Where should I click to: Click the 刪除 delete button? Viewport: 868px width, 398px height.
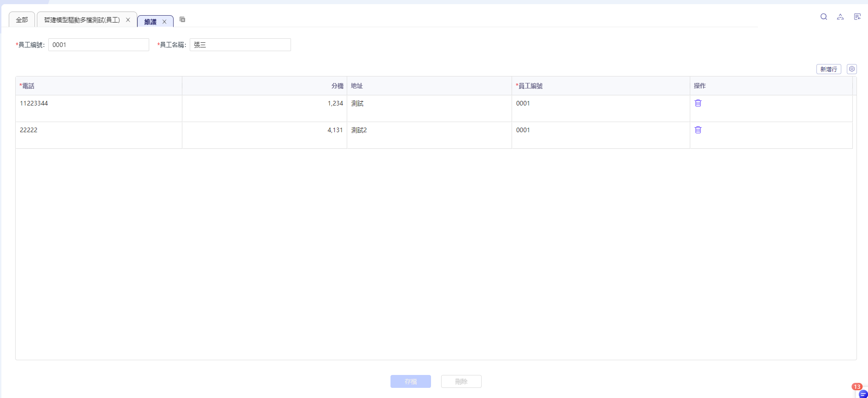pyautogui.click(x=461, y=381)
